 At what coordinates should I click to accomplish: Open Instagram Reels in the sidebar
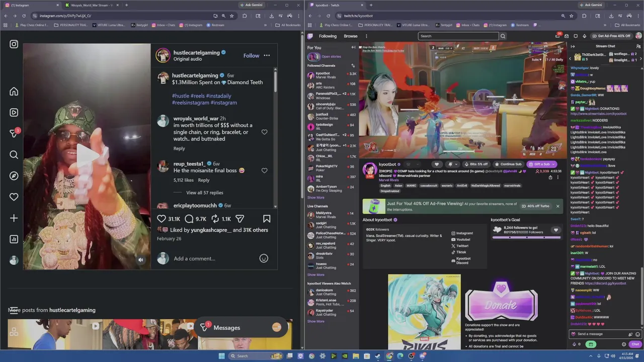(14, 113)
